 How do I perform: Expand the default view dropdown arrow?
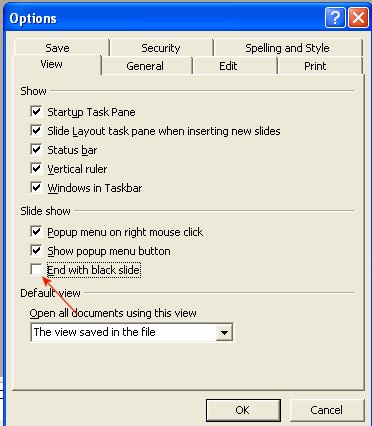tap(224, 332)
